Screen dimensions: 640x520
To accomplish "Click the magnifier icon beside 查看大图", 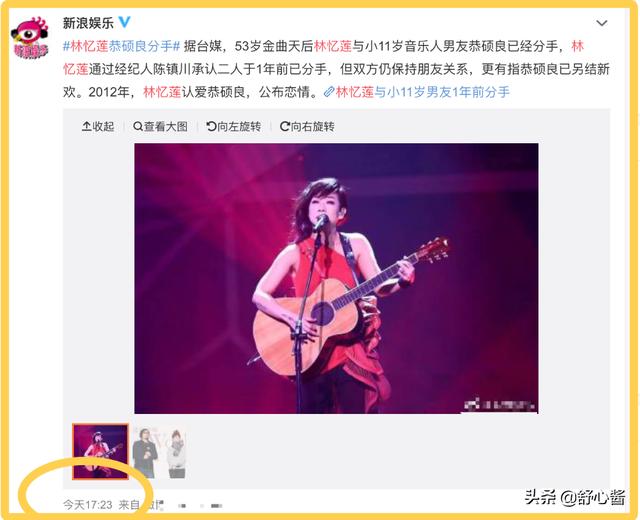I will pos(138,127).
